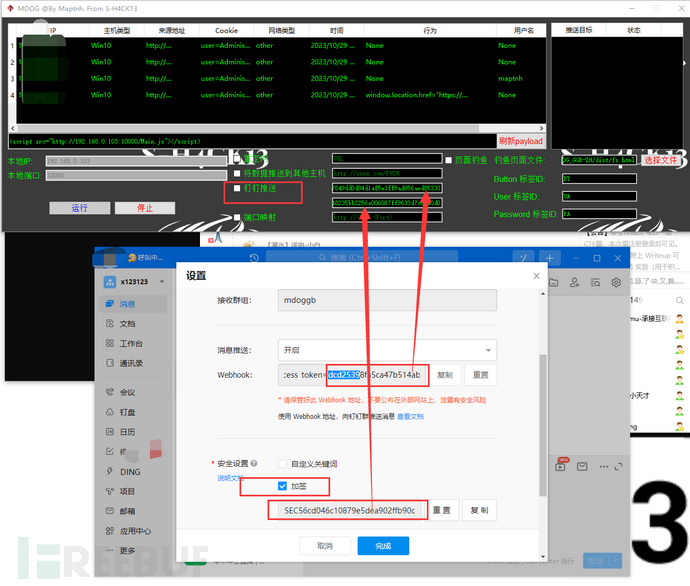Open 应用中心 in the DingTalk sidebar

tap(135, 531)
